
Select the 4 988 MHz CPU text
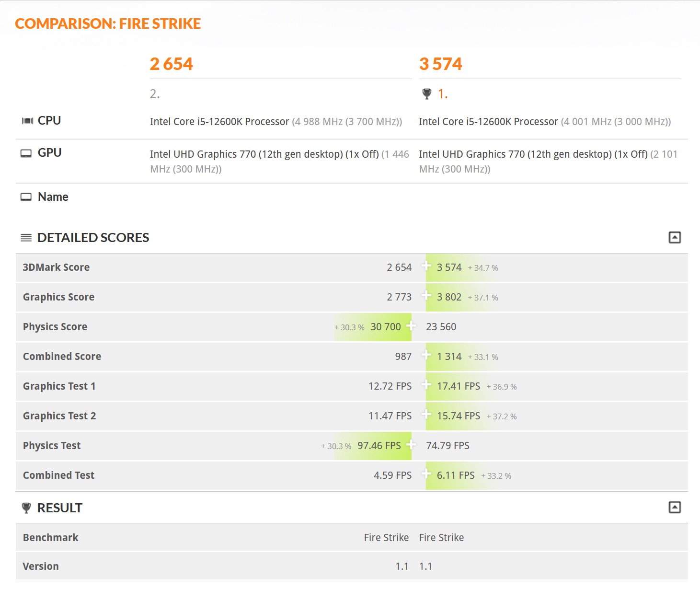347,122
